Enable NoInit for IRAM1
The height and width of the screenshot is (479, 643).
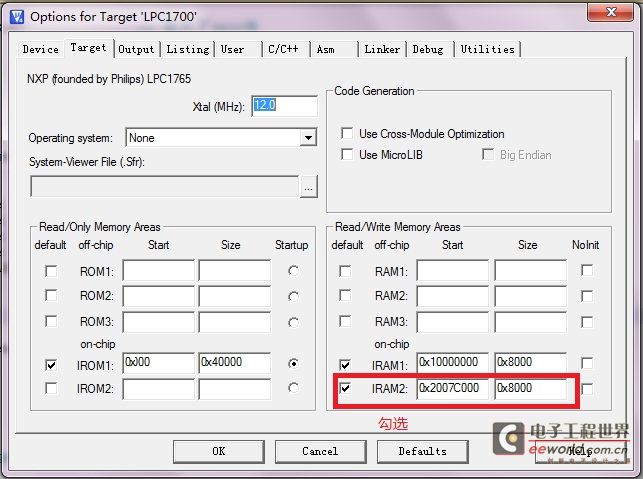[x=587, y=363]
